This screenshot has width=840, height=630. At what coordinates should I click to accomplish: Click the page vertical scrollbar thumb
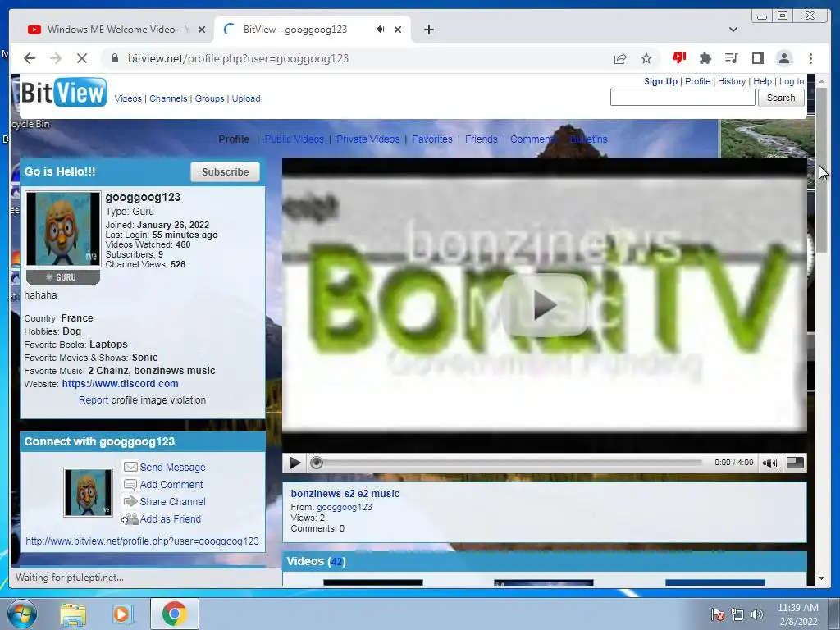(821, 171)
